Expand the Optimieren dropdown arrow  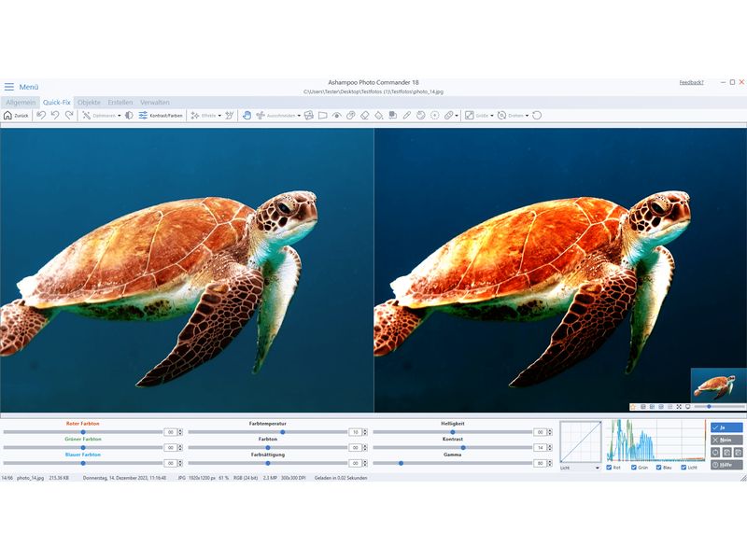[x=120, y=116]
